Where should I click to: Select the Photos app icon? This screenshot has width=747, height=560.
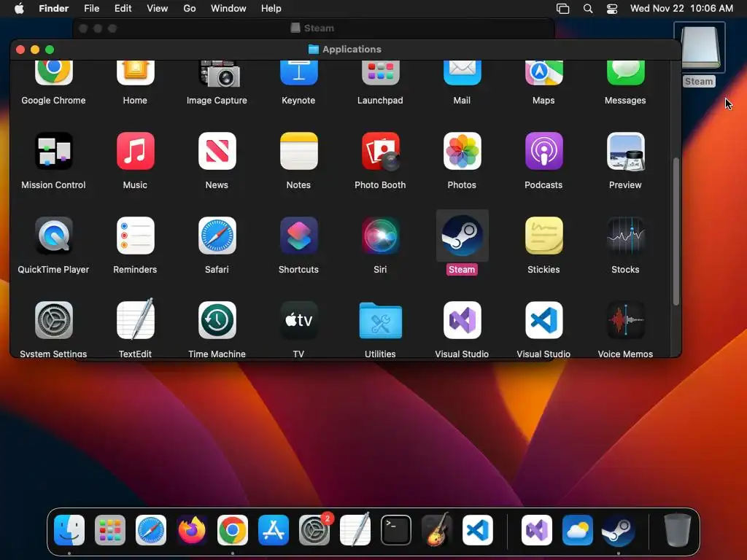(462, 152)
